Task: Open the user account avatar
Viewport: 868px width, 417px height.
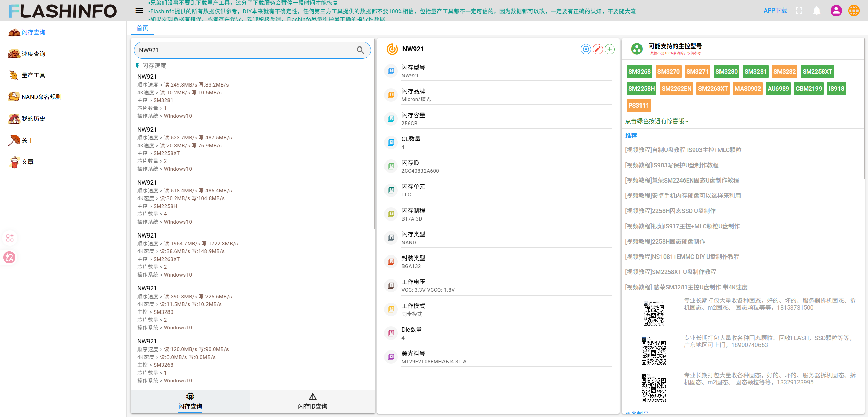Action: coord(836,11)
